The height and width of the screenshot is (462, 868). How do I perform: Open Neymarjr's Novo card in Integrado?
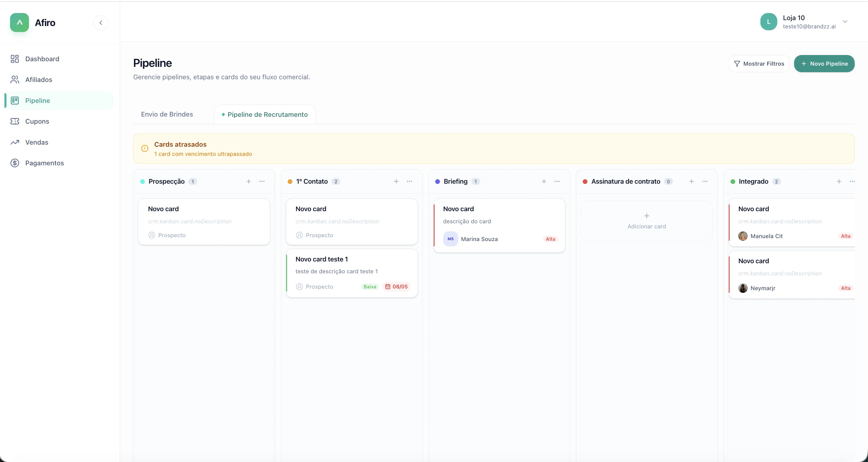tap(791, 274)
